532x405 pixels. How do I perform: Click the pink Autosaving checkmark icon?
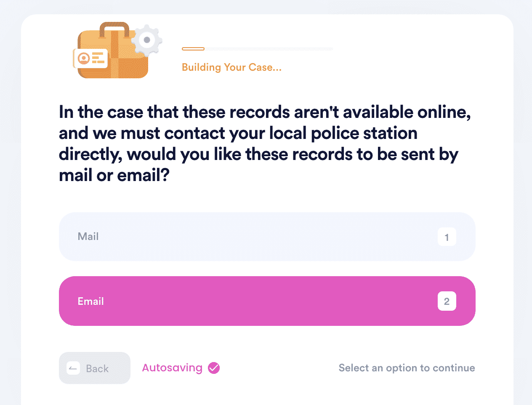(x=214, y=368)
